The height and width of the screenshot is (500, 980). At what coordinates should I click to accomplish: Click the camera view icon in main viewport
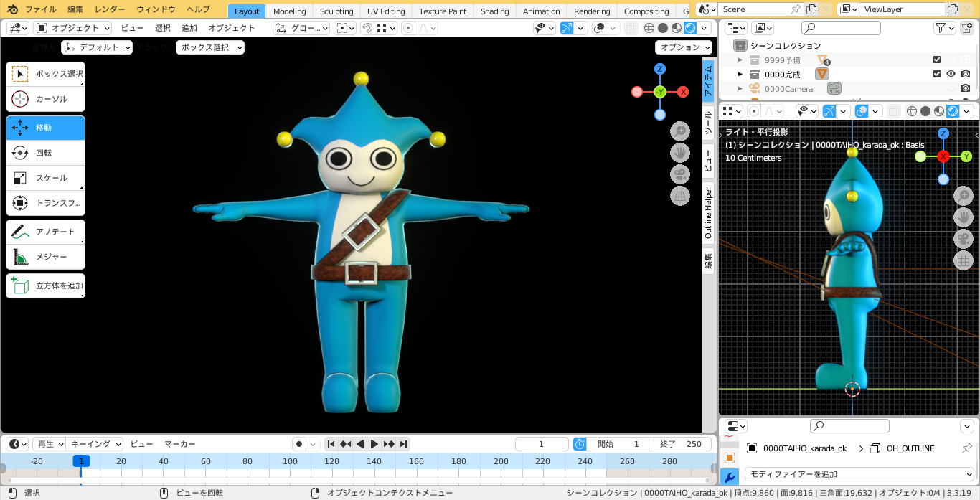coord(679,174)
